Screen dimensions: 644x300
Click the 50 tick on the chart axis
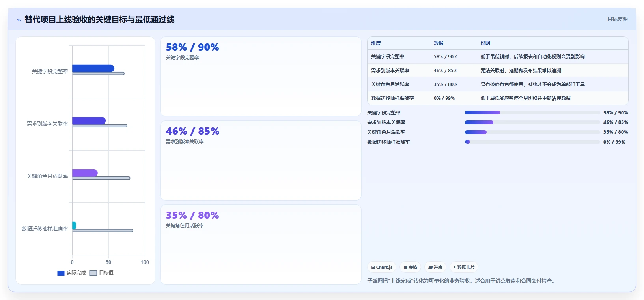[x=108, y=262]
